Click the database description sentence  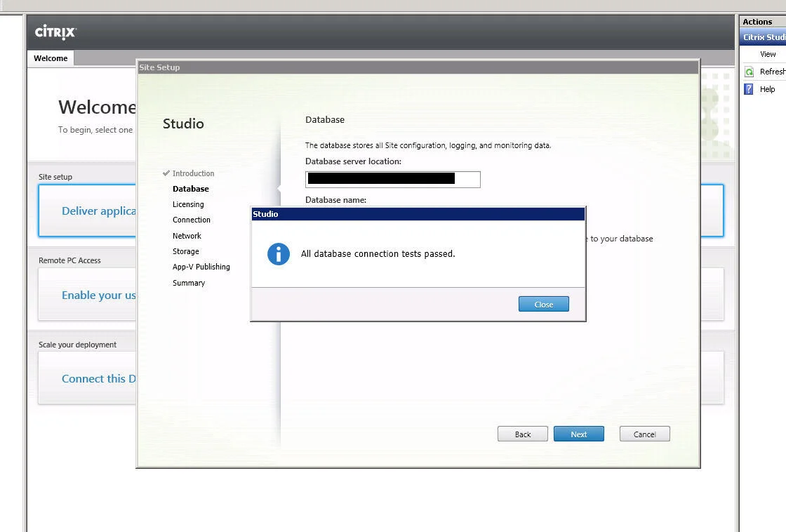pos(428,145)
